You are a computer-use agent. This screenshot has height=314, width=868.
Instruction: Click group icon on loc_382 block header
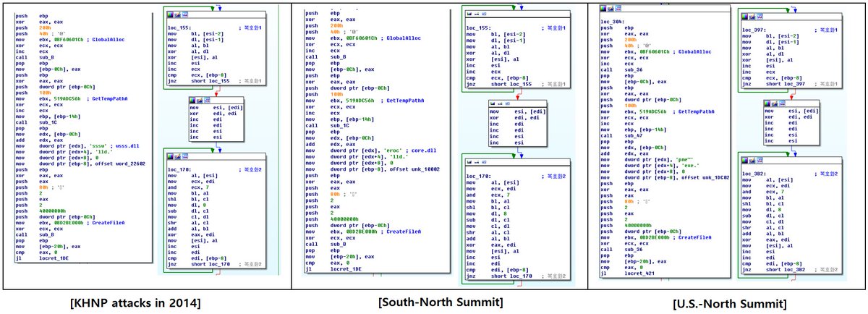[759, 160]
